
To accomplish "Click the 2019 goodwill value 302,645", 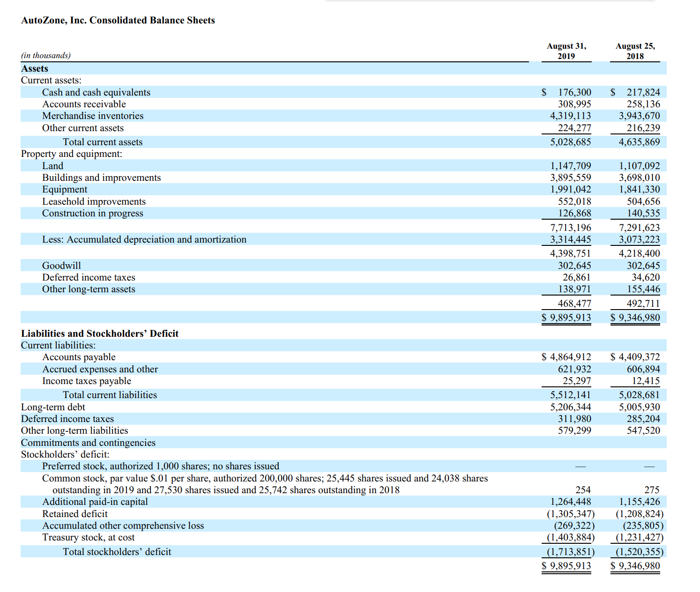I will 574,266.
